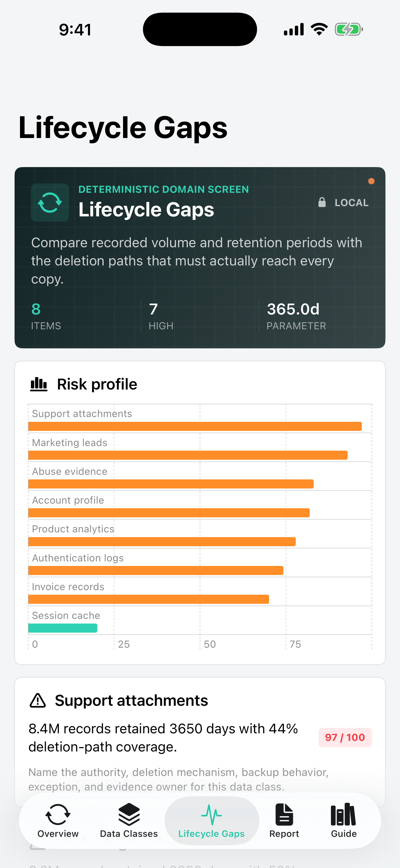Screen dimensions: 400x868
Task: Tap the cellular signal bars icon
Action: click(x=294, y=29)
